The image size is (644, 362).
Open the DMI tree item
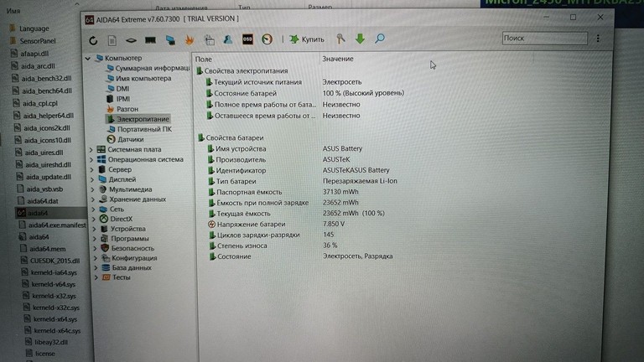pos(118,89)
